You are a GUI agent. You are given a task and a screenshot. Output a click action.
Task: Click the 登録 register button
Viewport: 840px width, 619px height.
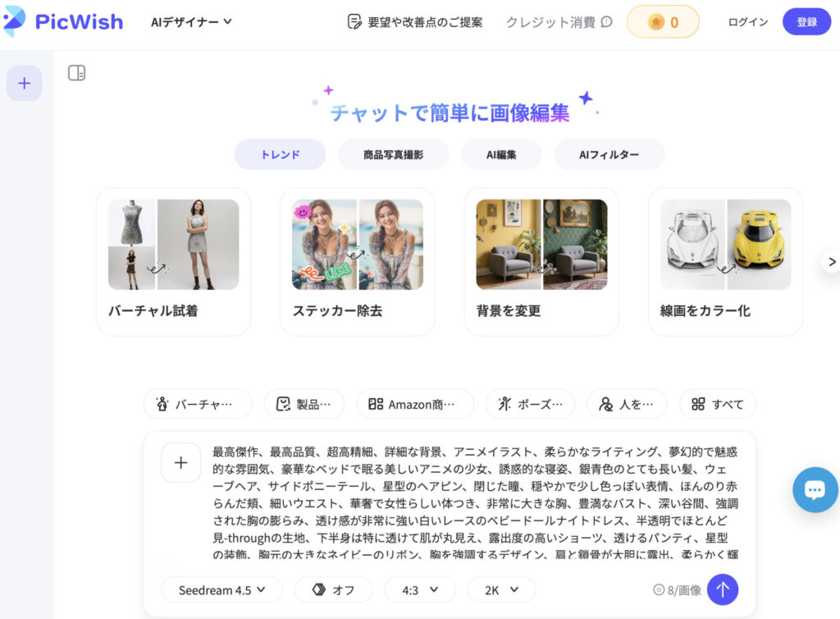click(806, 22)
